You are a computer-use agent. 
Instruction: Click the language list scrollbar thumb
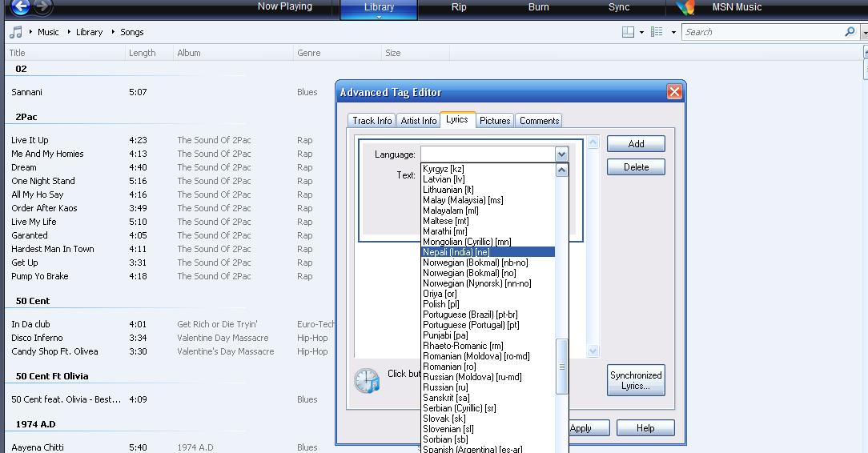pos(562,367)
